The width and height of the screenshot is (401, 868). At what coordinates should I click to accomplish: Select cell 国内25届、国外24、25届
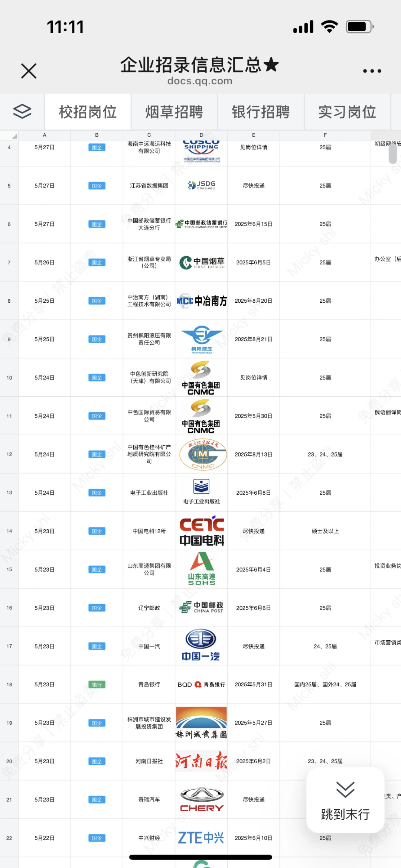click(x=325, y=685)
